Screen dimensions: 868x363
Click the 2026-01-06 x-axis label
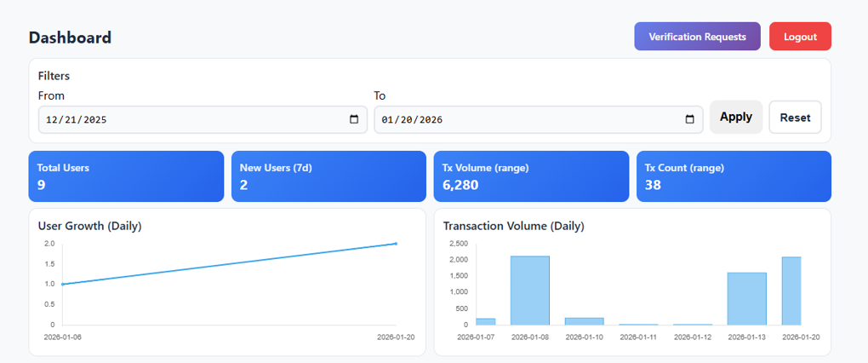pyautogui.click(x=63, y=337)
